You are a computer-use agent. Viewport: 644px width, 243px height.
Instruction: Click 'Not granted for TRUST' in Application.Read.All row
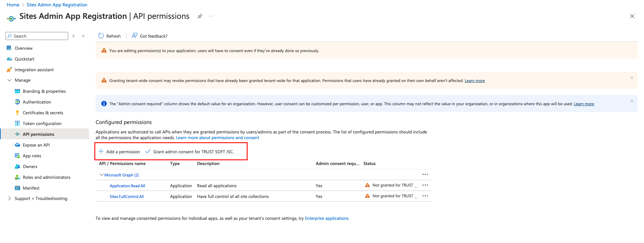coord(393,185)
